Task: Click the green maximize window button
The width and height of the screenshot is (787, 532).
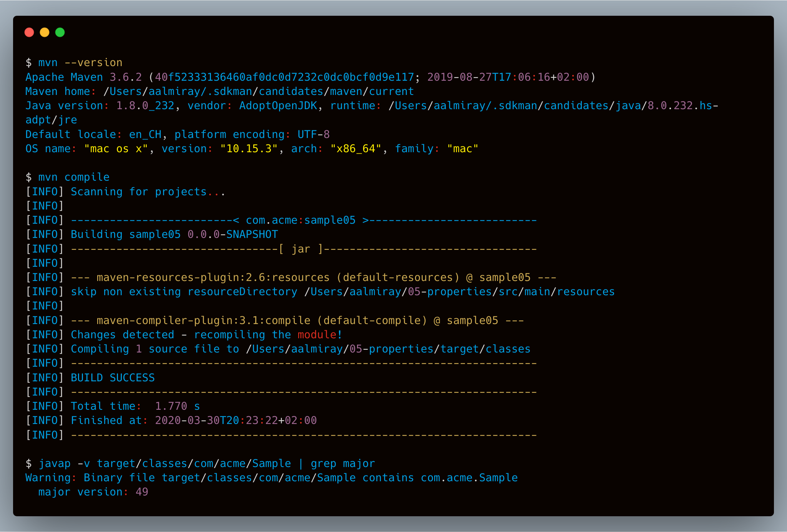Action: click(x=60, y=33)
